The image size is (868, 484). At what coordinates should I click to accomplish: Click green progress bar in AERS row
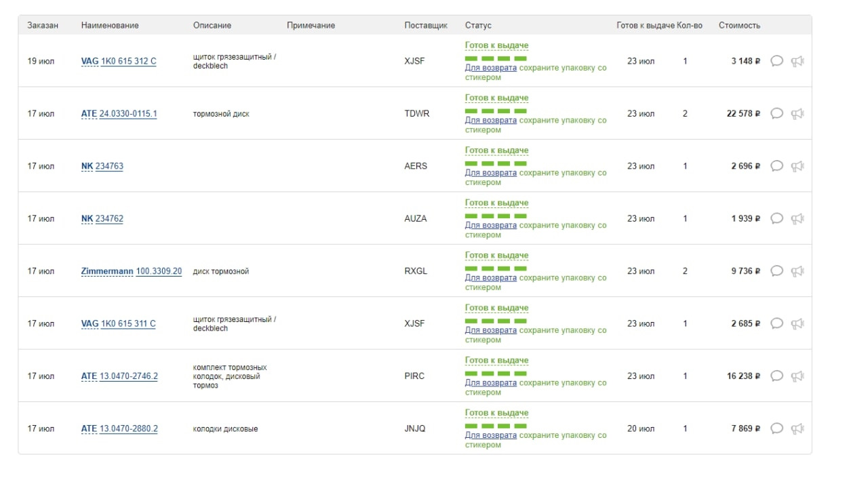click(x=496, y=163)
